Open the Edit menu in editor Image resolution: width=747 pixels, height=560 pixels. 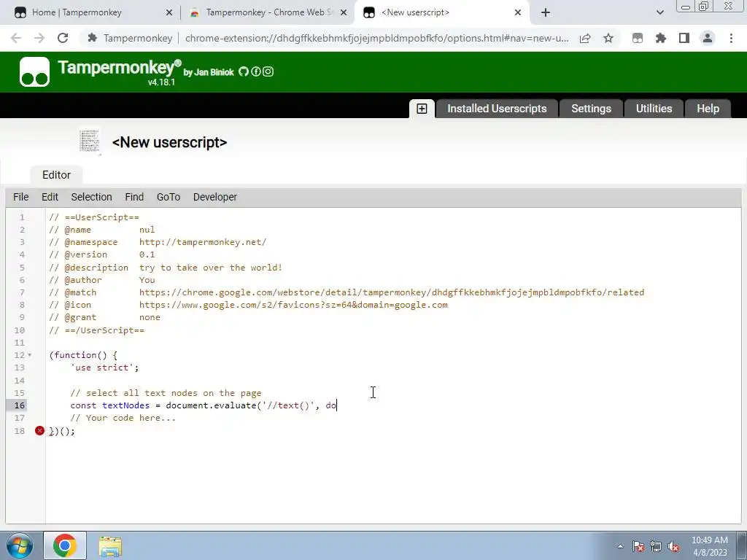point(50,197)
